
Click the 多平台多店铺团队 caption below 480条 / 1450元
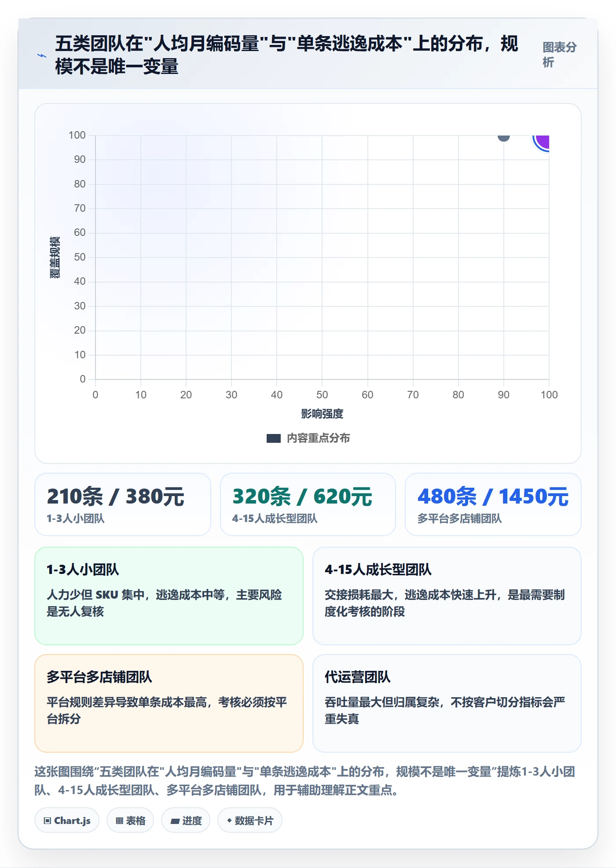[x=460, y=519]
